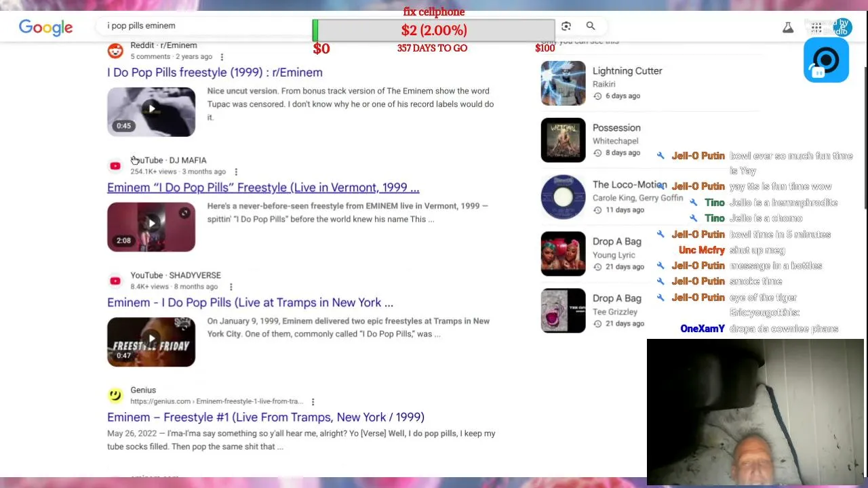Click history clock icon beside '8 days ago'
Screen dimensions: 868x488
pos(597,153)
